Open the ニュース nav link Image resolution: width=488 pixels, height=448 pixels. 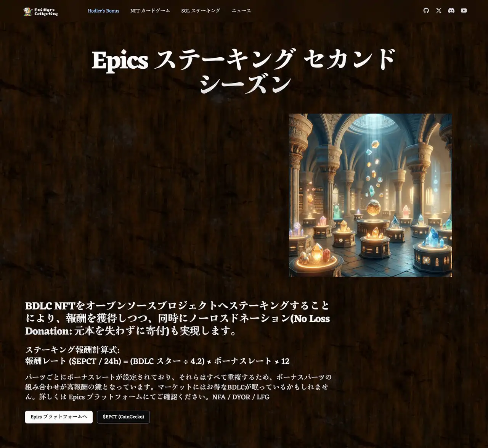(x=241, y=11)
